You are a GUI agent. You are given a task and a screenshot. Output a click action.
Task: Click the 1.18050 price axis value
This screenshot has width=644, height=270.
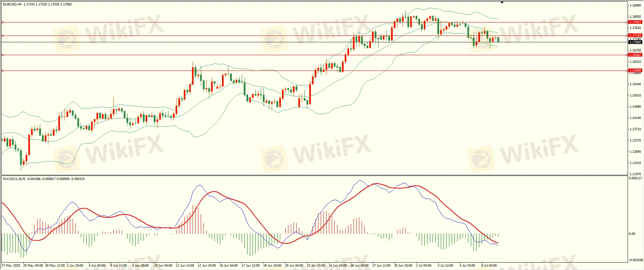(x=635, y=17)
